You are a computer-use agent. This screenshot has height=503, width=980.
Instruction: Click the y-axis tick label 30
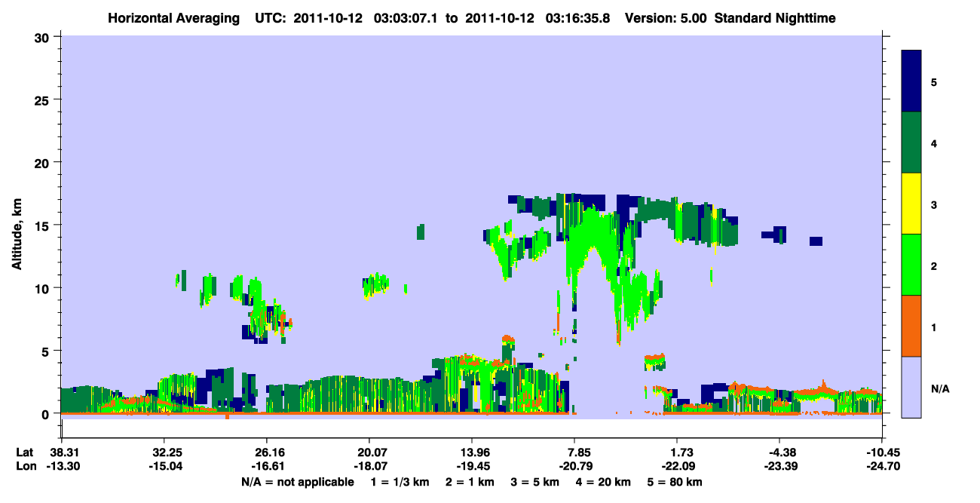(x=43, y=37)
